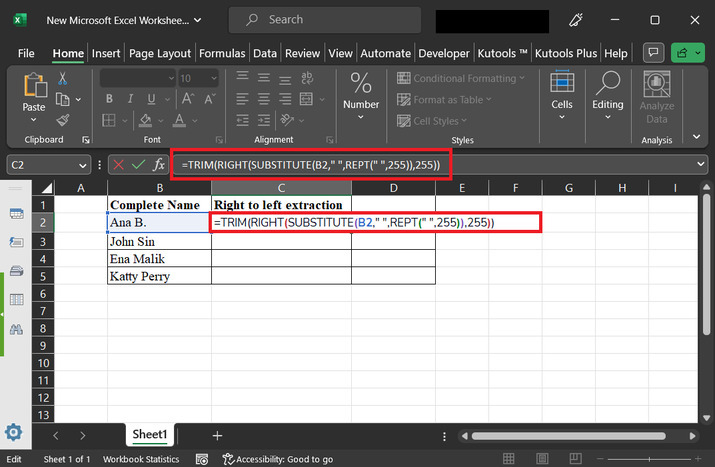Open the Insert Function fx dialog
Screen dimensions: 715x467
(x=158, y=164)
